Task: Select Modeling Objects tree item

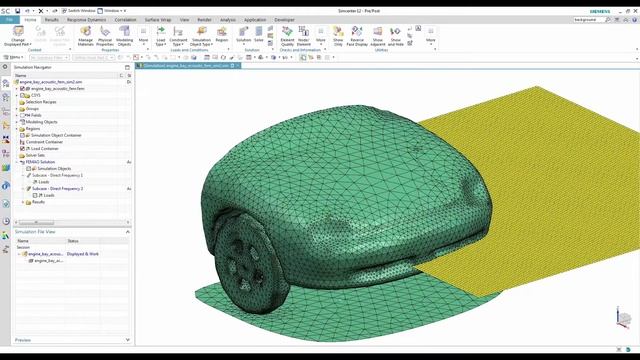Action: 41,122
